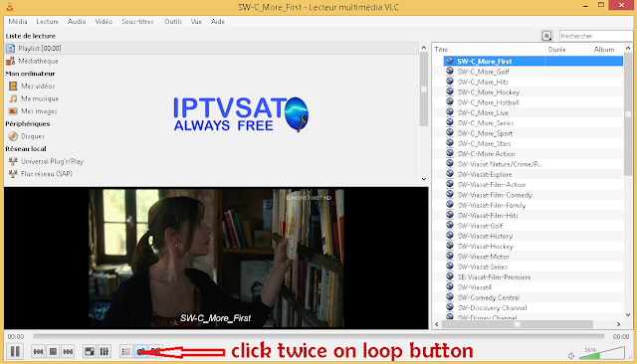This screenshot has width=637, height=364.
Task: Go to the previous media item
Action: 38,351
